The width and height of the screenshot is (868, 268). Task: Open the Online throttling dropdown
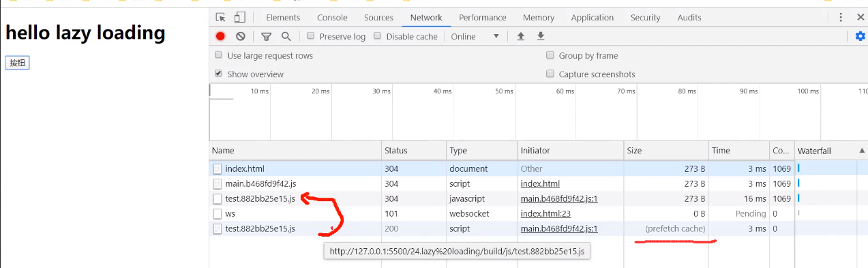click(x=475, y=37)
